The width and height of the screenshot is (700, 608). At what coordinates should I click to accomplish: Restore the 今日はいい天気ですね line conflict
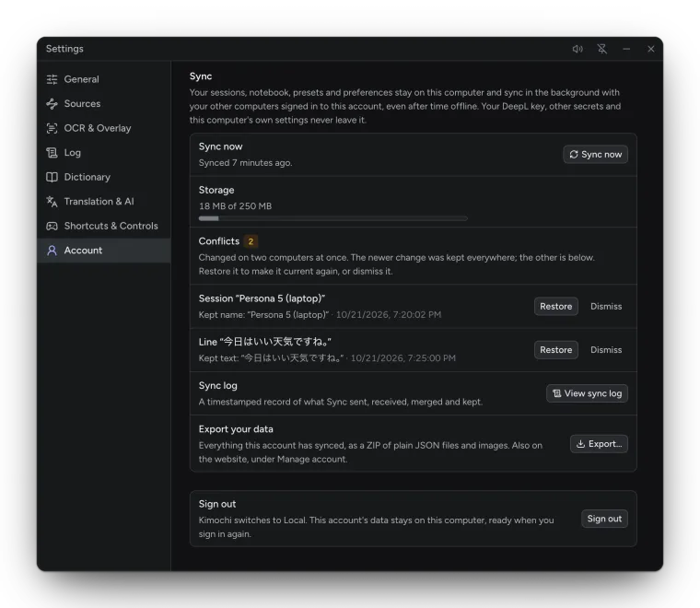pyautogui.click(x=555, y=350)
